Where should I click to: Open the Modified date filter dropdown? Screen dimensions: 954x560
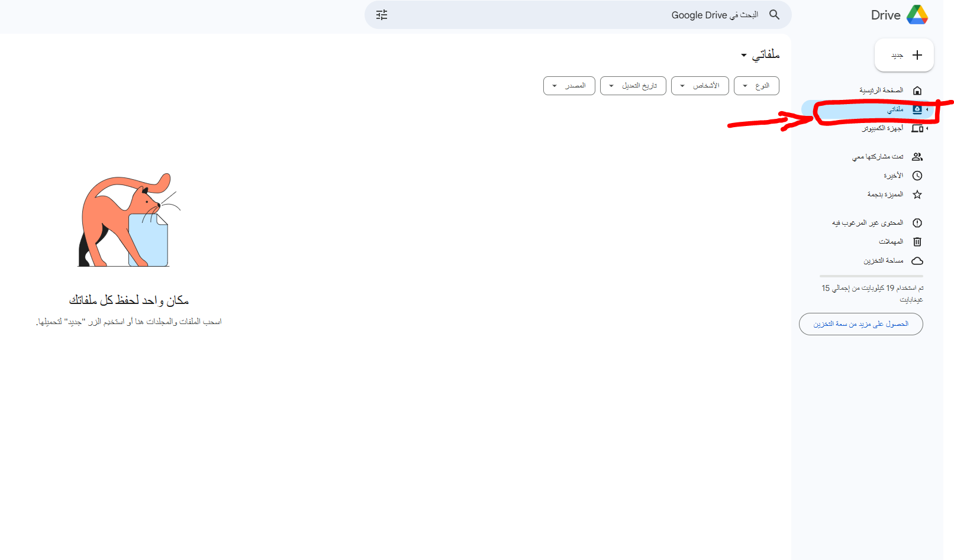tap(633, 85)
